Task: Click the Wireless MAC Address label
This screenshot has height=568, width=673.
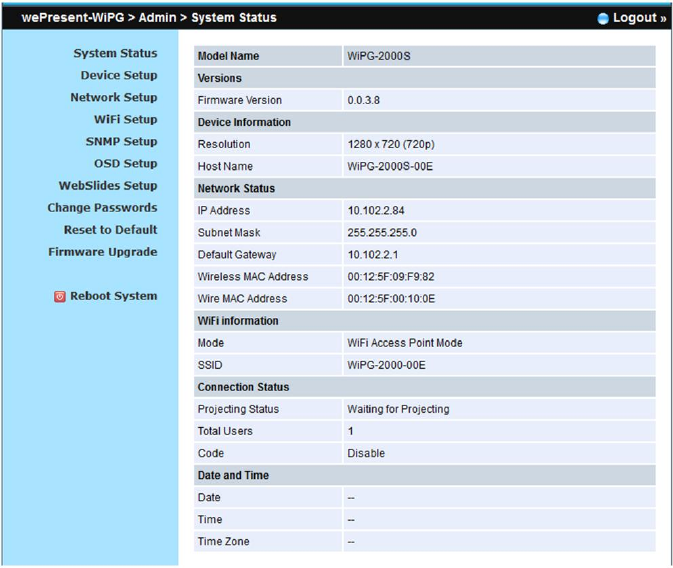Action: (x=253, y=277)
